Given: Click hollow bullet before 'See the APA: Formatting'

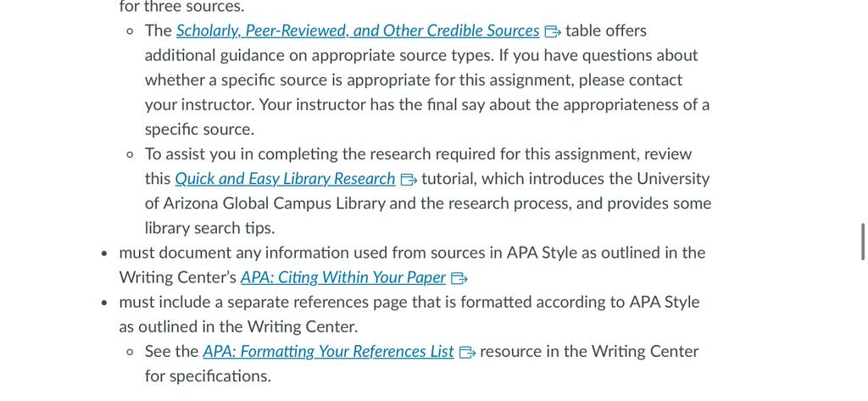Looking at the screenshot, I should pyautogui.click(x=130, y=353).
